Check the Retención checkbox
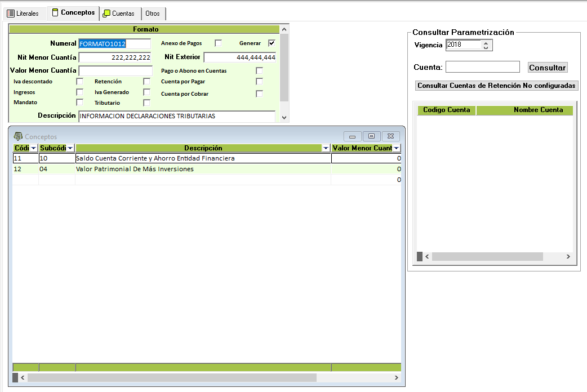Viewport: 587px width, 392px height. click(x=146, y=82)
